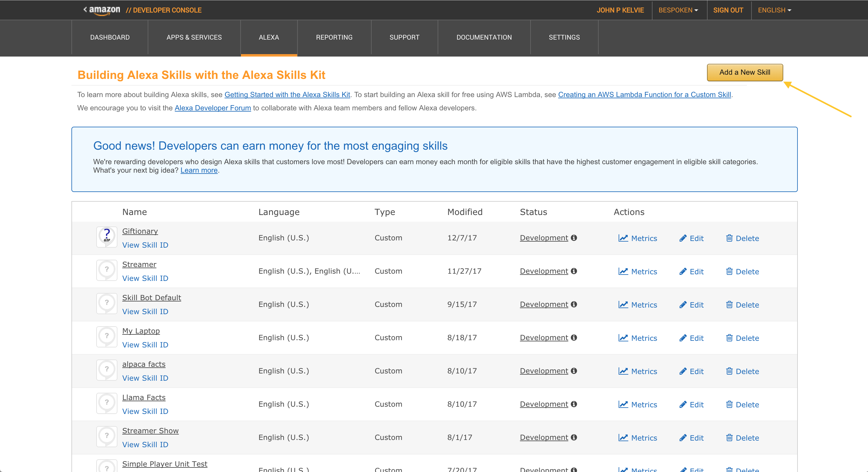Click the Streamer skill placeholder icon
Viewport: 868px width, 472px height.
(x=107, y=270)
